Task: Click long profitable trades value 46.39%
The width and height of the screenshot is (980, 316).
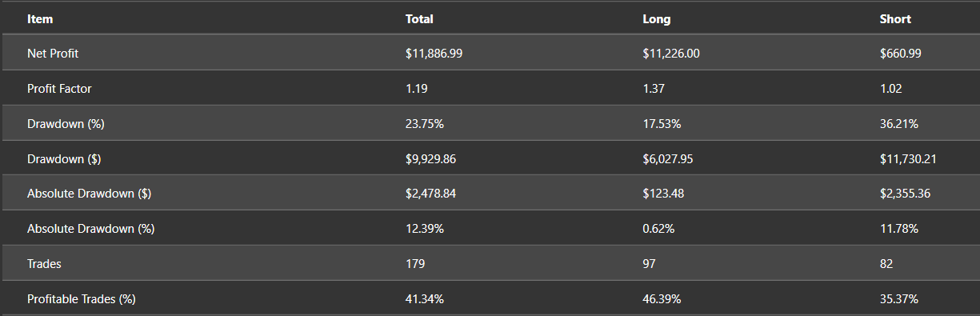Action: pyautogui.click(x=662, y=299)
